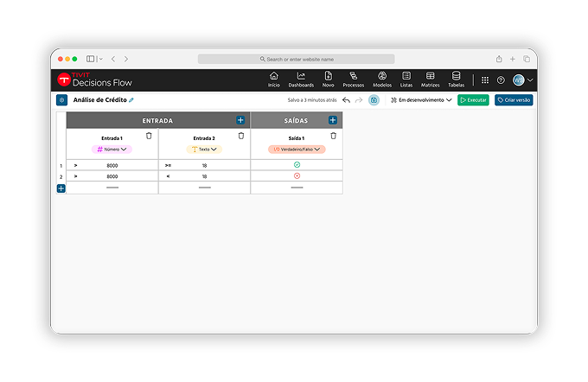Expand the Verdadeiro/Falso type dropdown
Screen dimensions: 588x382
coord(297,150)
